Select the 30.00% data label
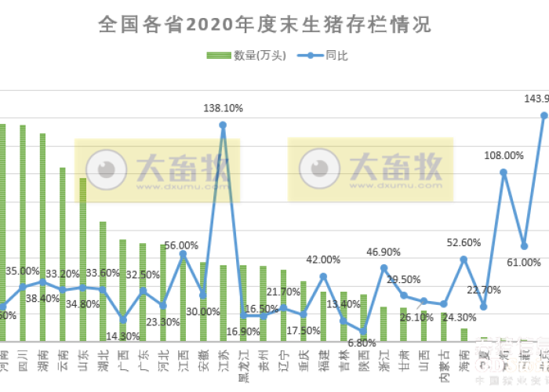 203,311
